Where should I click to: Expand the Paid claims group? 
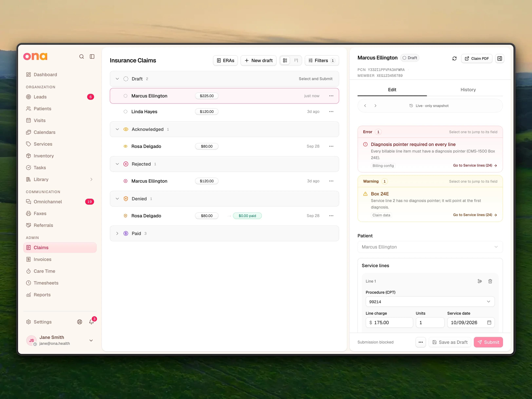click(117, 233)
